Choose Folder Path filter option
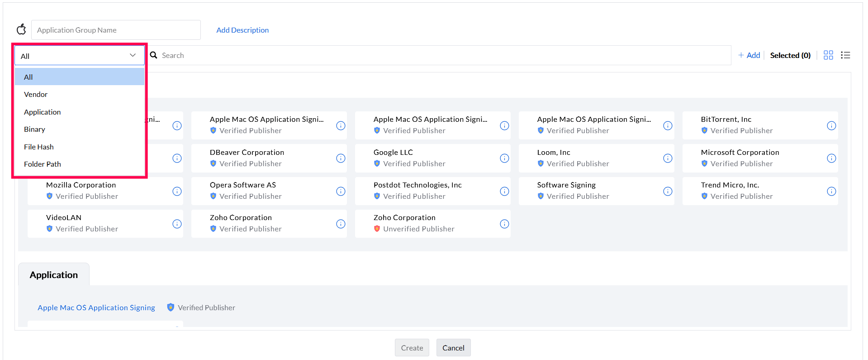The image size is (868, 360). 43,164
